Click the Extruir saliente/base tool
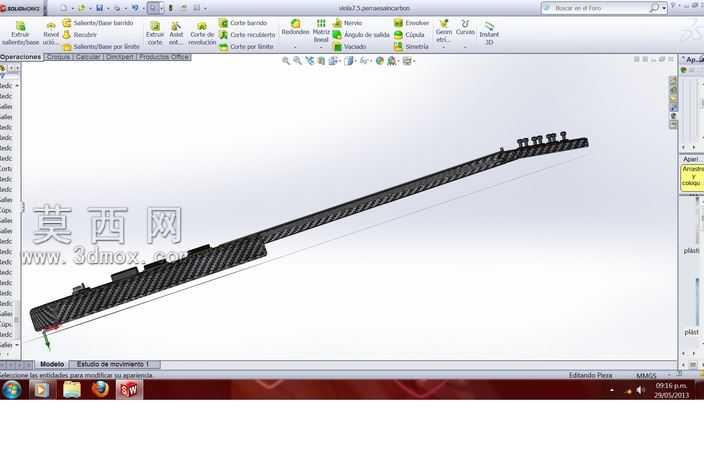 (x=20, y=33)
